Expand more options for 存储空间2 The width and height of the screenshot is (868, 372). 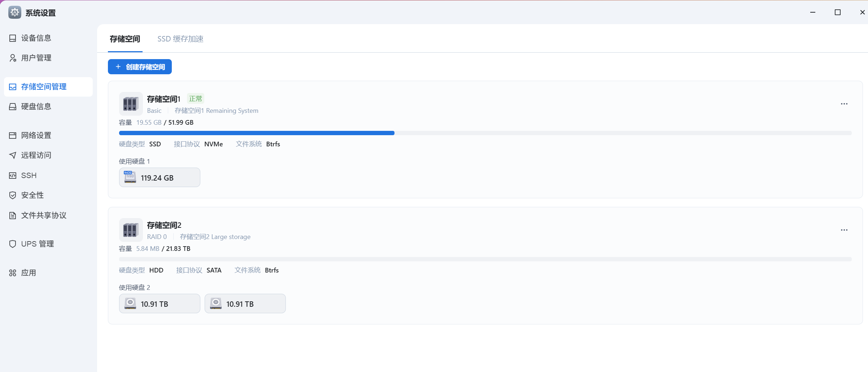coord(844,230)
